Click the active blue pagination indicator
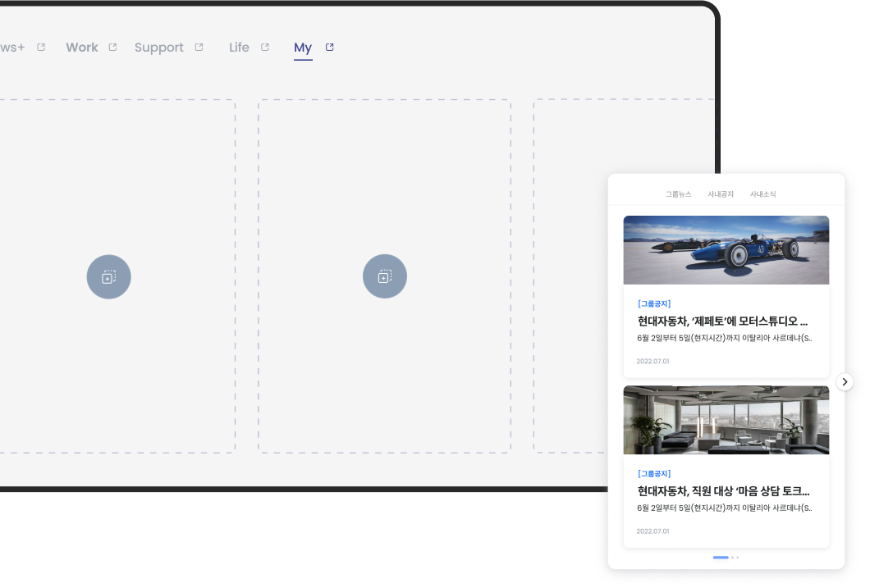The height and width of the screenshot is (588, 870). (721, 558)
